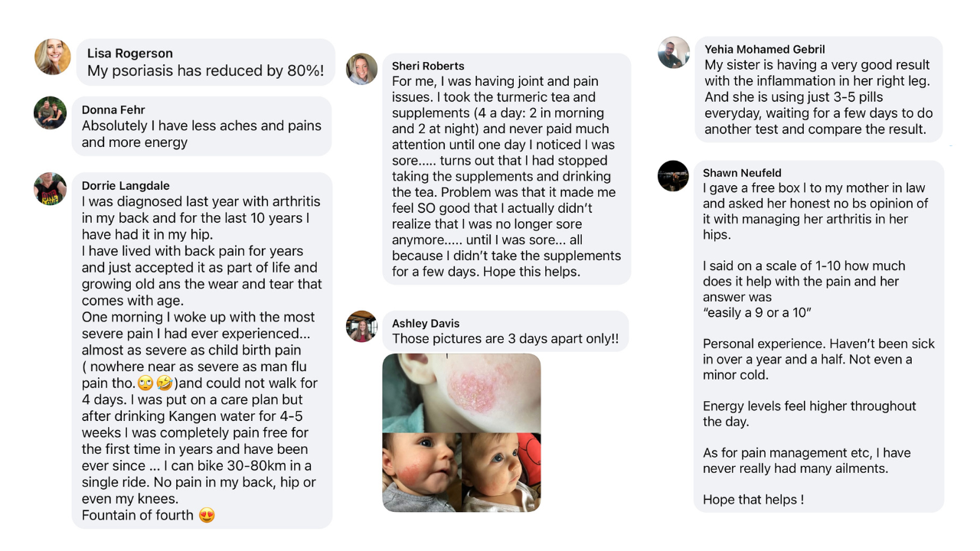Click the laughing emoji in Dorrie's comment

pyautogui.click(x=163, y=383)
